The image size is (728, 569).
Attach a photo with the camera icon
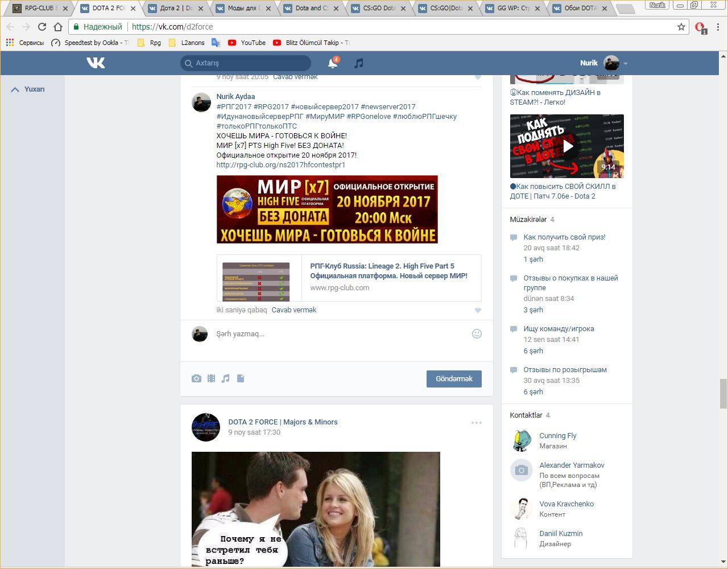coord(196,378)
